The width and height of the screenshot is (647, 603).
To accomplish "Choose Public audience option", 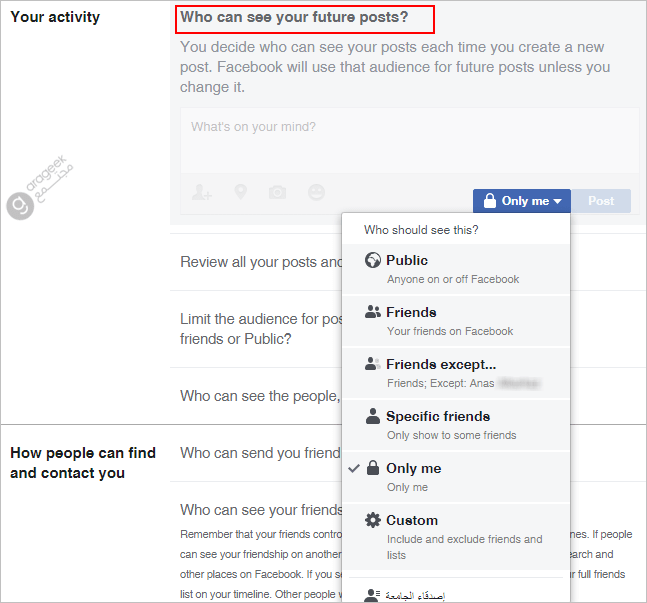I will click(x=456, y=269).
